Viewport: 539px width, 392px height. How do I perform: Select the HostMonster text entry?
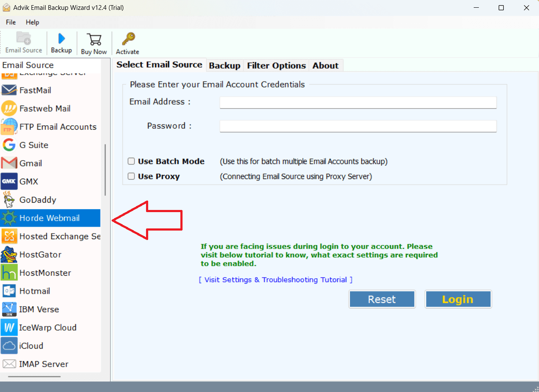tap(45, 273)
